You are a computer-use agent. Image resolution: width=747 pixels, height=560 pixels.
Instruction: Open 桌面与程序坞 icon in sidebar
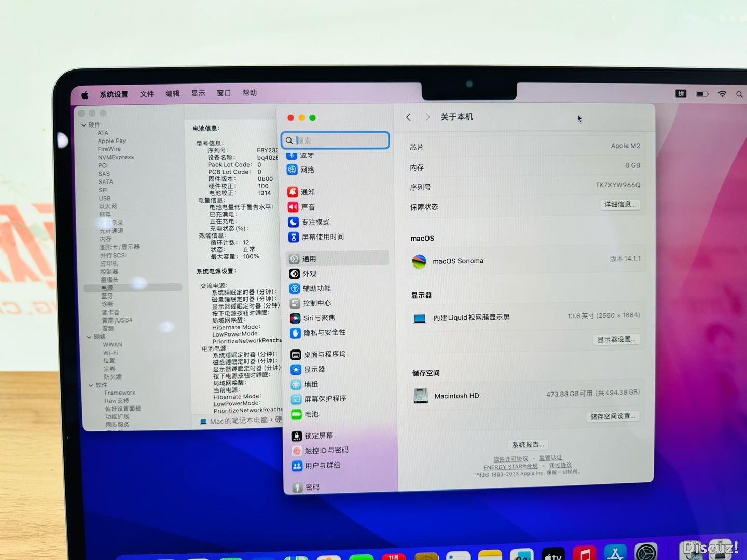pyautogui.click(x=296, y=355)
